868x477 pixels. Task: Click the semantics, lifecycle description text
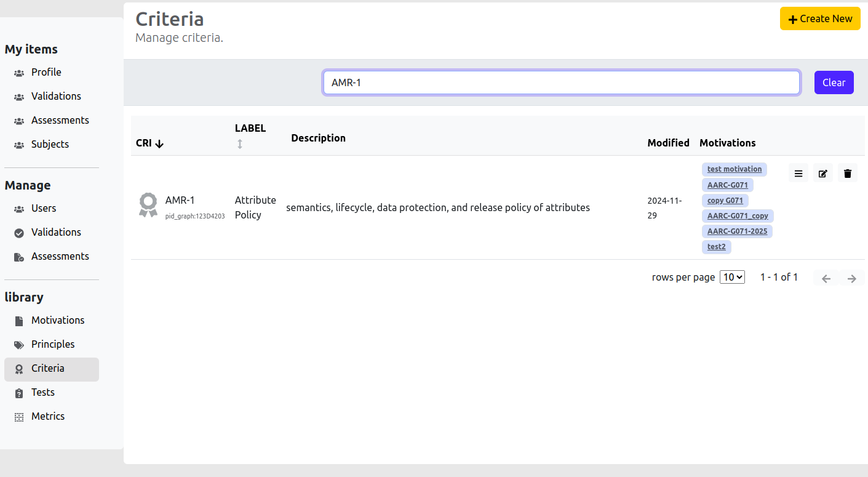438,207
